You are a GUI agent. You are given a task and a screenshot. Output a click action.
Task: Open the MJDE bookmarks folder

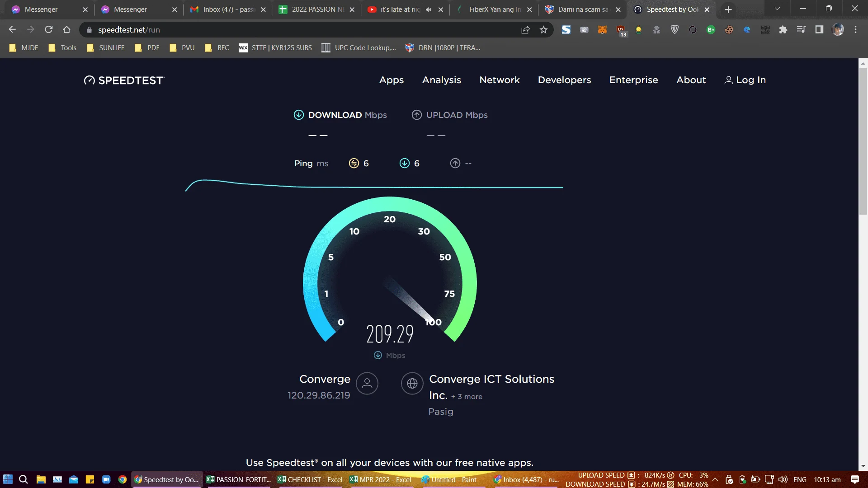pos(24,48)
